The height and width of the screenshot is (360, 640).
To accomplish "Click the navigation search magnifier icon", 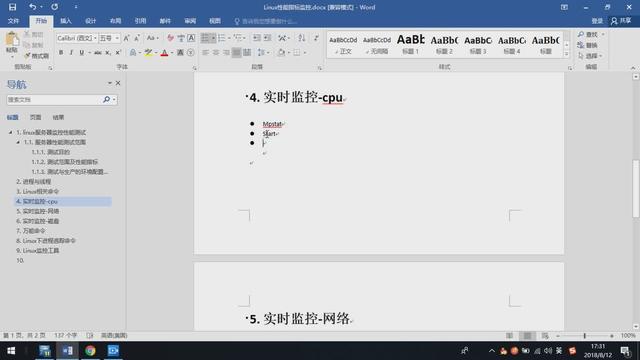I will pyautogui.click(x=107, y=99).
